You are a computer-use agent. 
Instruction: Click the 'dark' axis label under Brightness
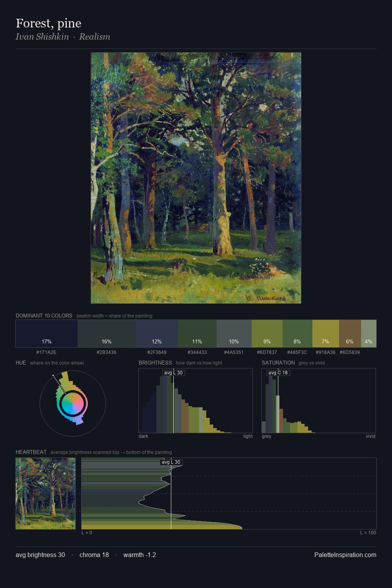tap(143, 436)
